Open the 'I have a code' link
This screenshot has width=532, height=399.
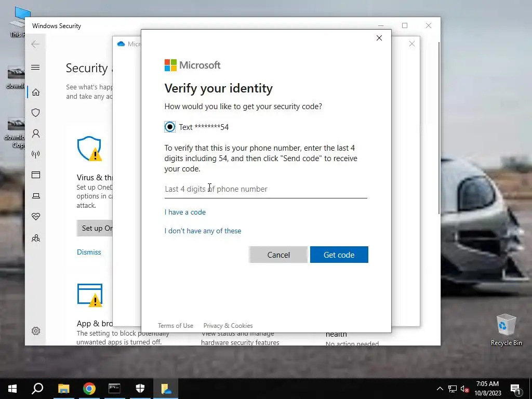[x=185, y=212]
